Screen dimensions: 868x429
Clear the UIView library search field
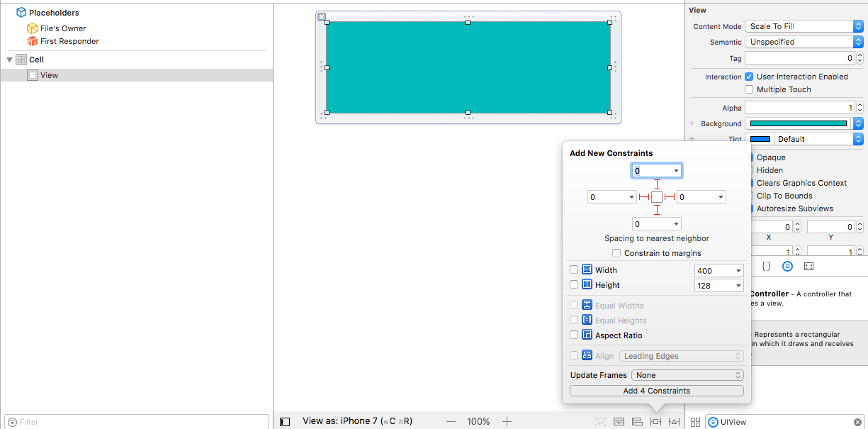click(857, 422)
